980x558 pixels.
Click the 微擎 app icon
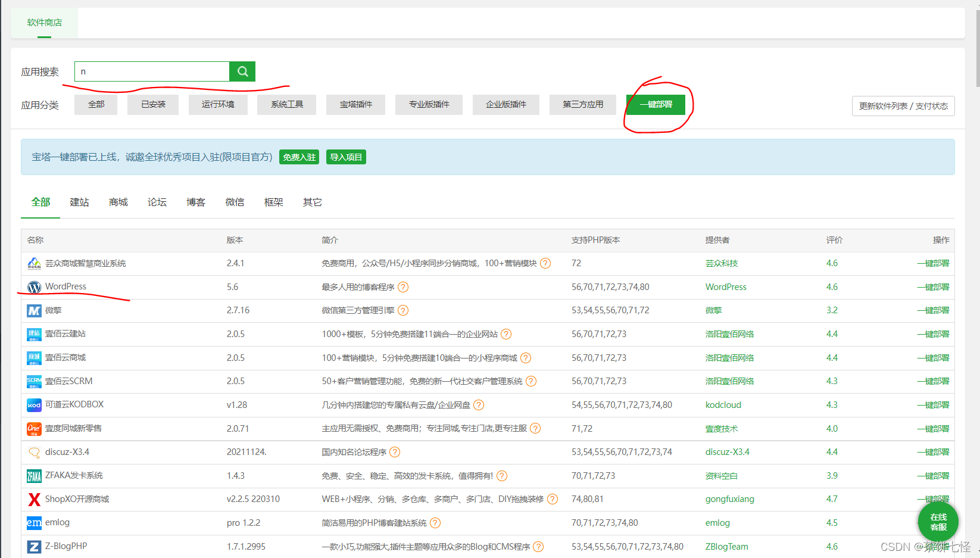click(34, 311)
